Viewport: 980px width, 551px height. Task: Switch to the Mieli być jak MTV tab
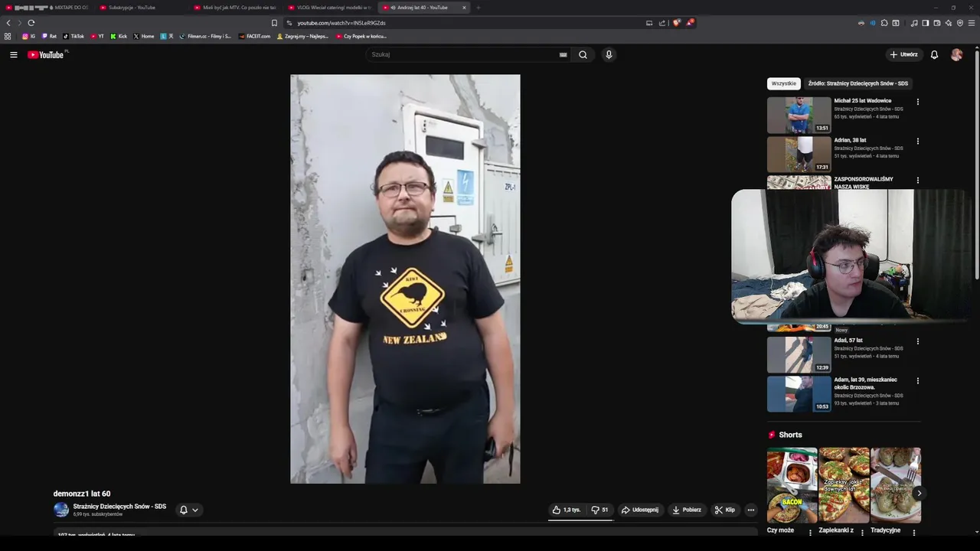coord(235,8)
